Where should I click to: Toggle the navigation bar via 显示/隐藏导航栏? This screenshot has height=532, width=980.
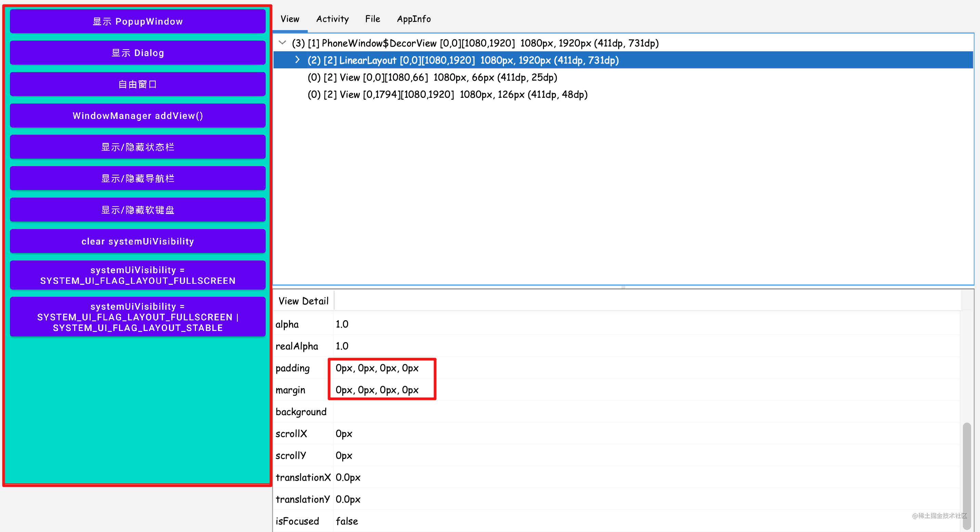137,178
